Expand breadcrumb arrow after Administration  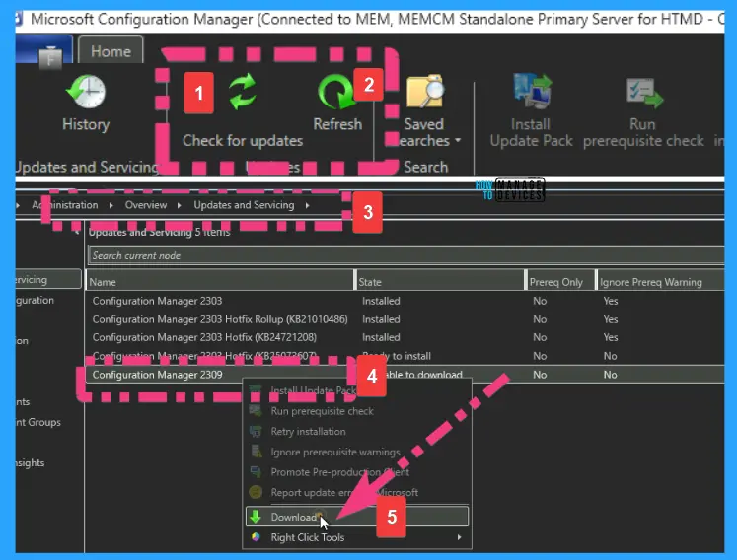click(111, 205)
